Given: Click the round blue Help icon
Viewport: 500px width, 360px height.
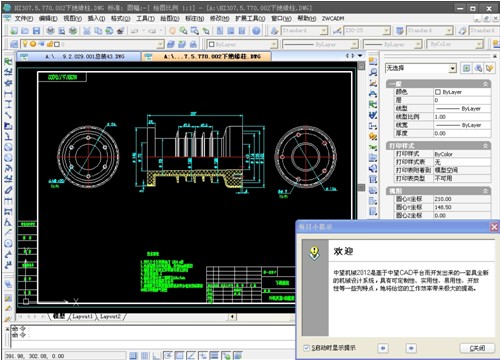Looking at the screenshot, I should pos(256,31).
